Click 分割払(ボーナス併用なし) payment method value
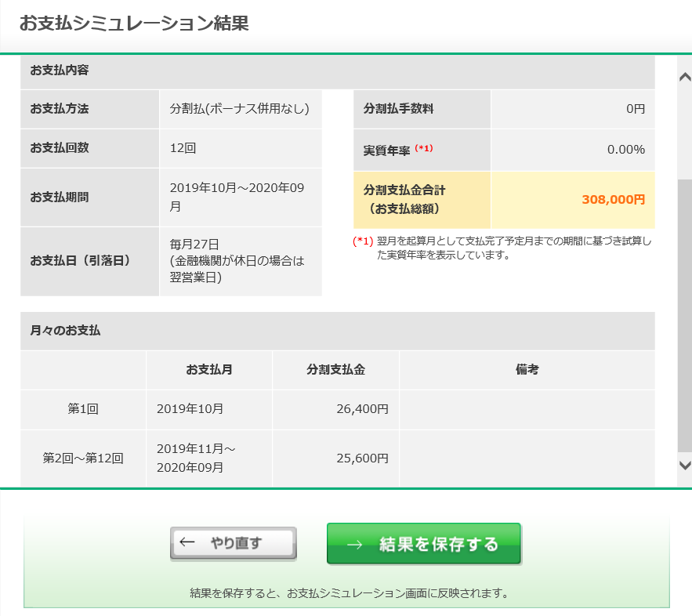 [x=240, y=109]
